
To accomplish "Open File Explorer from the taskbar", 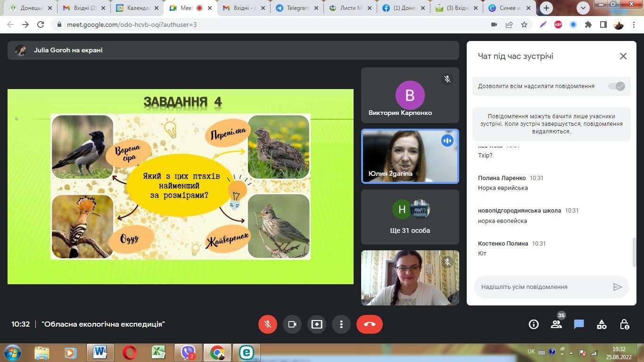I will tap(41, 353).
